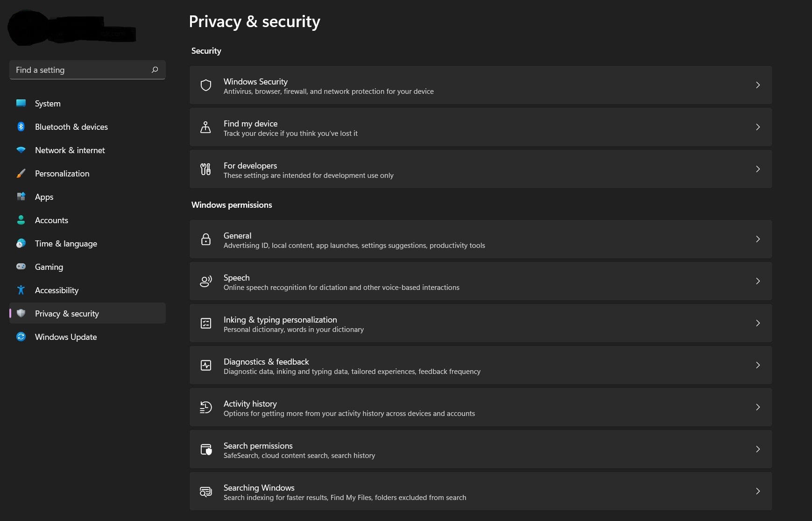The image size is (812, 521).
Task: Click the For developers tools icon
Action: [x=205, y=169]
